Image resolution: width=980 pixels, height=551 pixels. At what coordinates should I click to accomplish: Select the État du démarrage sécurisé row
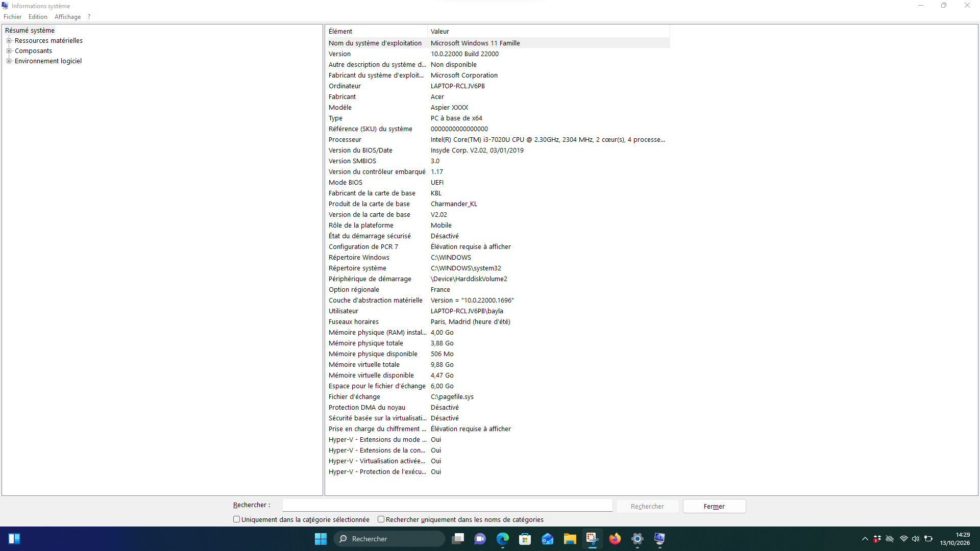tap(498, 236)
